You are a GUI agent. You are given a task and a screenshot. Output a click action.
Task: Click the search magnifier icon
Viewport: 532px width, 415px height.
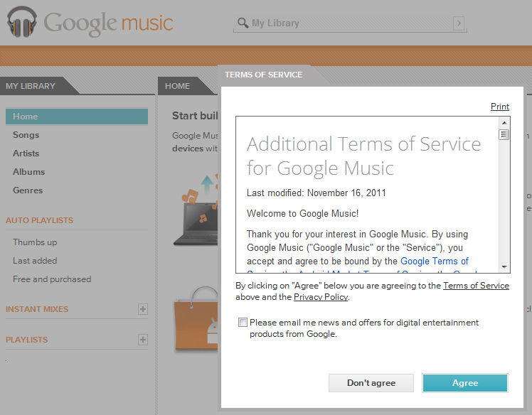pos(243,23)
